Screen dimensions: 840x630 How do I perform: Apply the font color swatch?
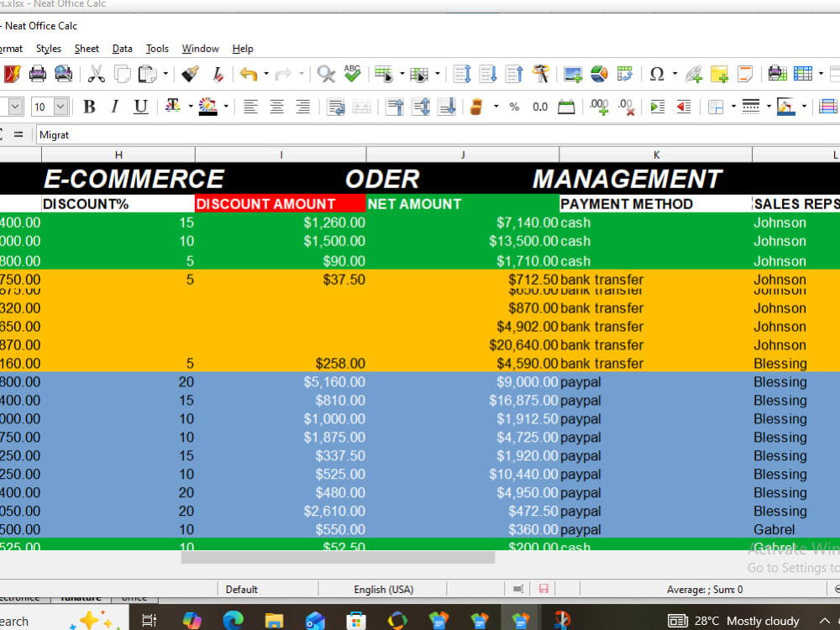pos(172,107)
